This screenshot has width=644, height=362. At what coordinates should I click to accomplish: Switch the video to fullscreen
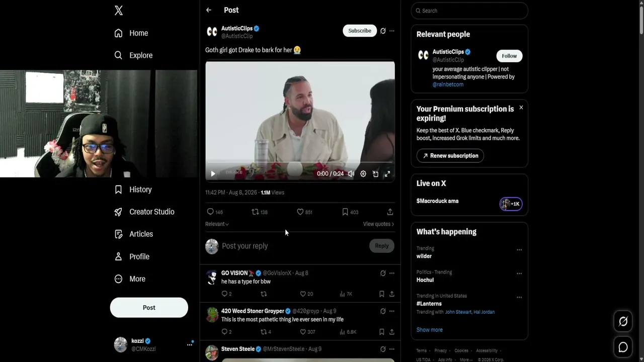tap(387, 174)
